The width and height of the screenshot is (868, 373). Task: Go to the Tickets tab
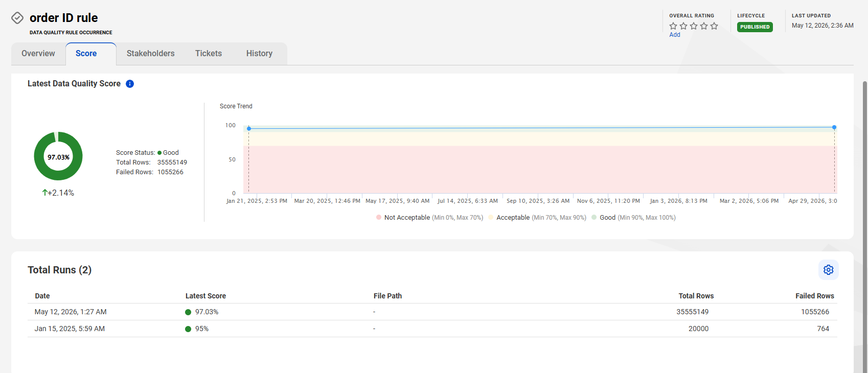pyautogui.click(x=209, y=54)
